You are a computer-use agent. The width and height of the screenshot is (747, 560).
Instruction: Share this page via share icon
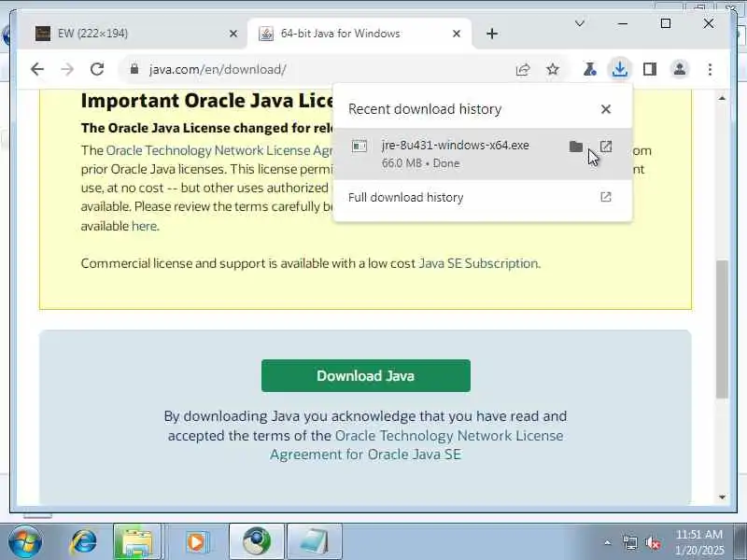(523, 69)
